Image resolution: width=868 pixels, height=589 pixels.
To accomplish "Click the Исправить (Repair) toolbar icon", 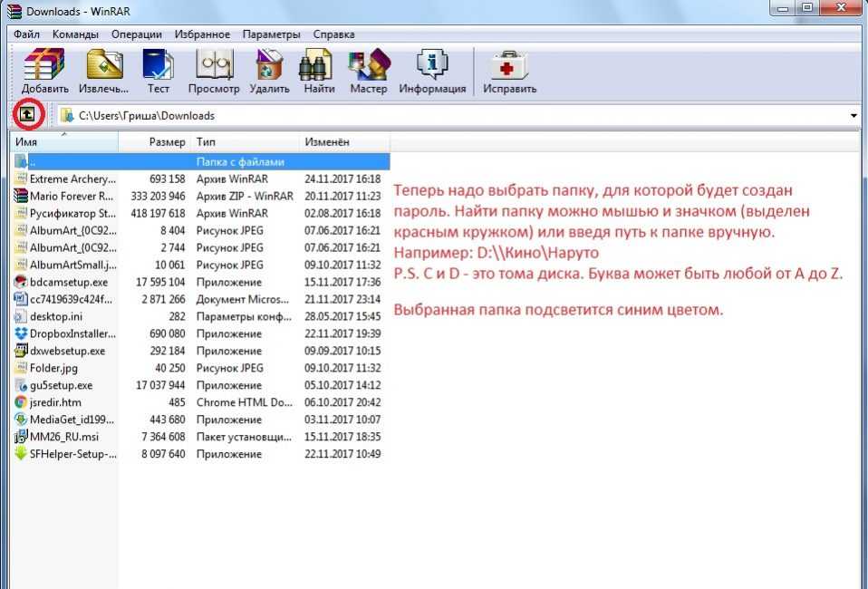I will tap(509, 72).
